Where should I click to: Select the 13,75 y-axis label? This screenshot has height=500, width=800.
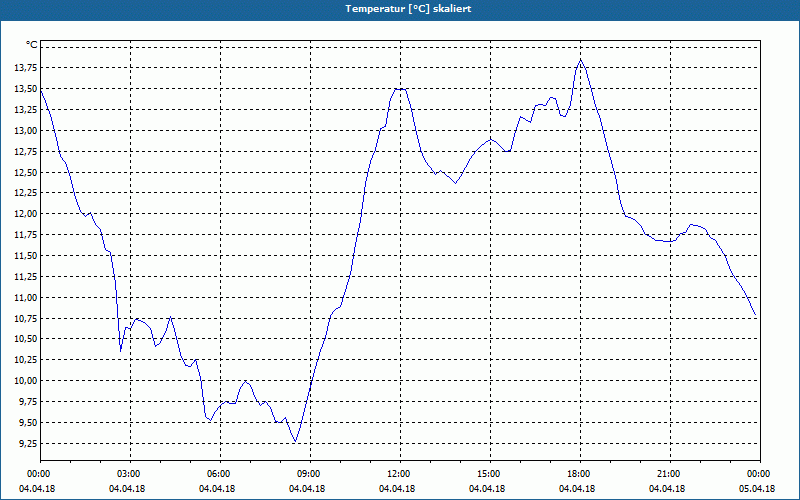tap(27, 68)
